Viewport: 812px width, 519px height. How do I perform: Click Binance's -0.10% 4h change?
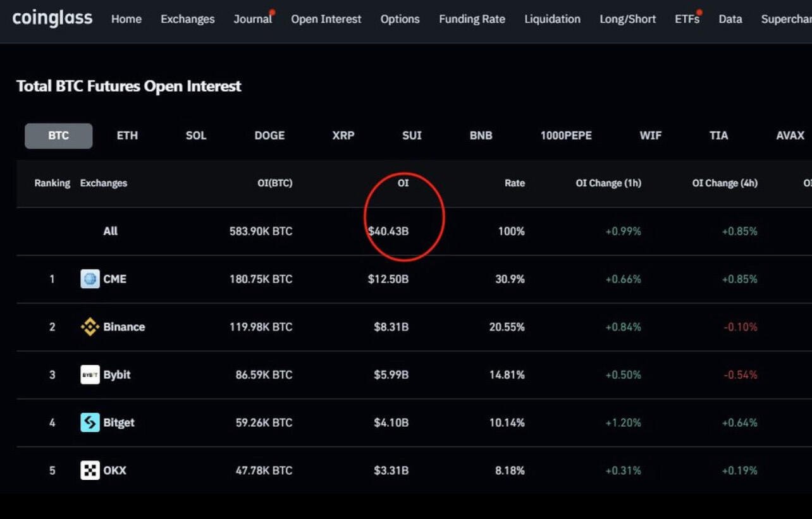(740, 327)
